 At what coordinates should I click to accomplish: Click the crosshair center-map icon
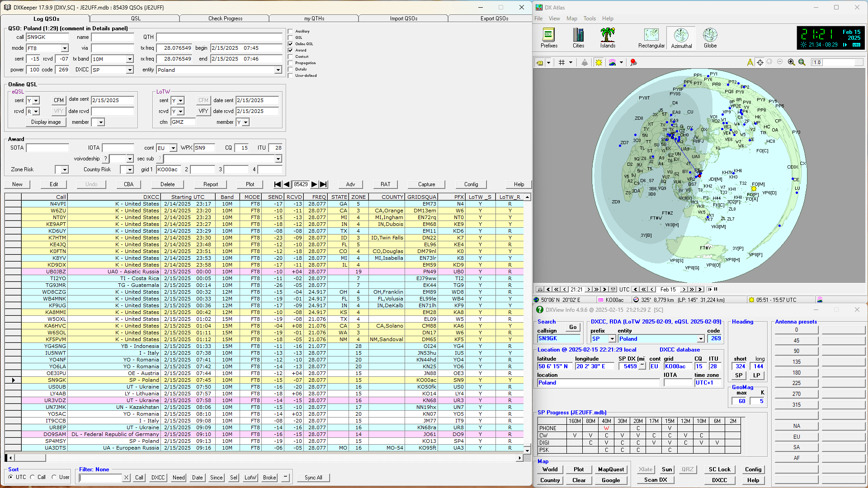760,62
